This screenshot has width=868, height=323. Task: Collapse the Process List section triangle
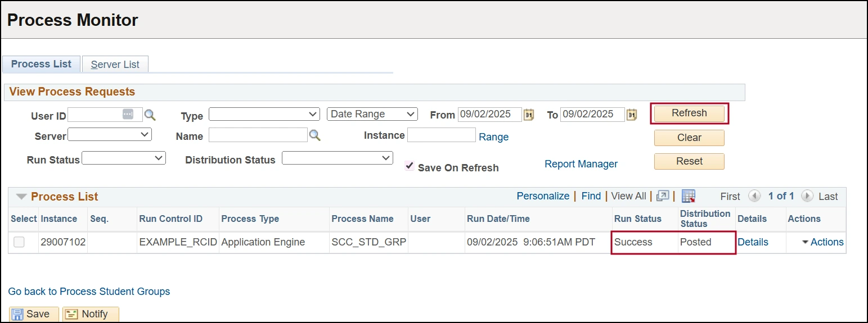point(21,197)
